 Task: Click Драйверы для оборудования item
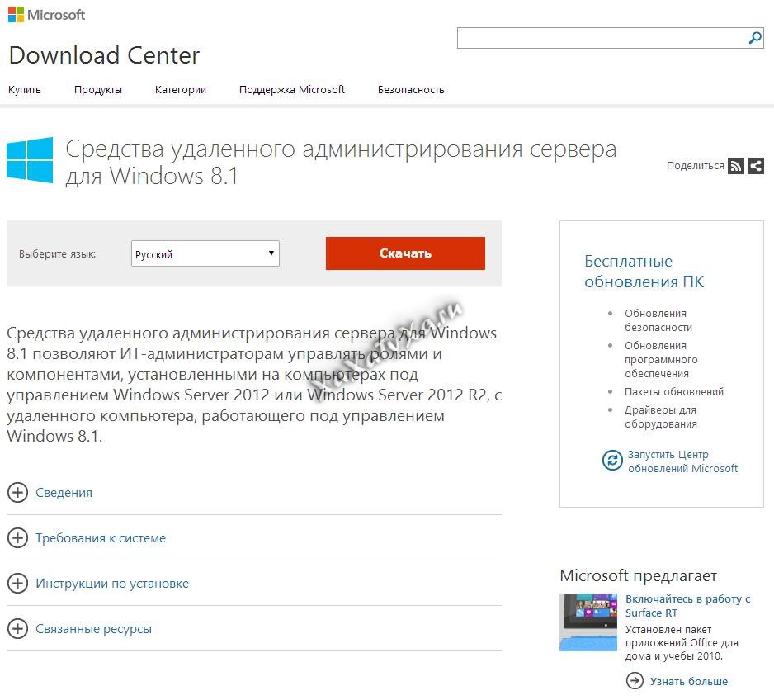(x=660, y=417)
